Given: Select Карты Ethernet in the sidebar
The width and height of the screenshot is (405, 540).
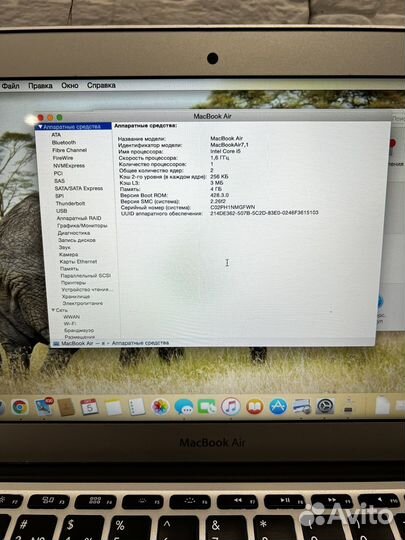Looking at the screenshot, I should [x=78, y=261].
